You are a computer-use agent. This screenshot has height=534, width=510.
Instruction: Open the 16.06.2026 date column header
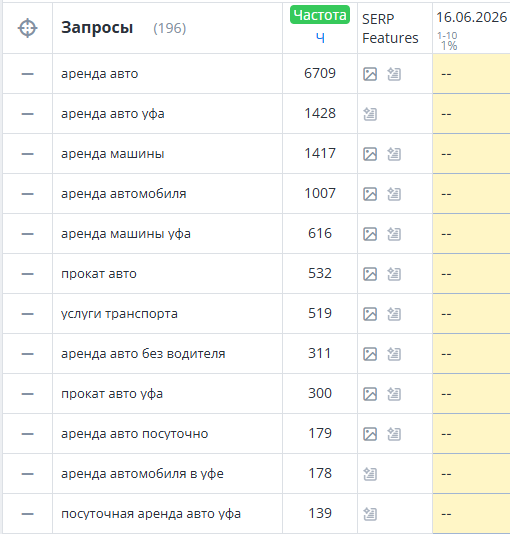click(x=472, y=17)
